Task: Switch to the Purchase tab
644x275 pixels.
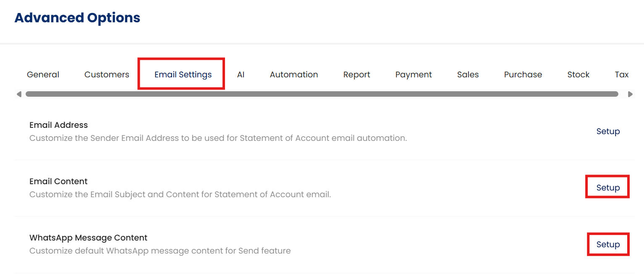Action: [x=523, y=74]
